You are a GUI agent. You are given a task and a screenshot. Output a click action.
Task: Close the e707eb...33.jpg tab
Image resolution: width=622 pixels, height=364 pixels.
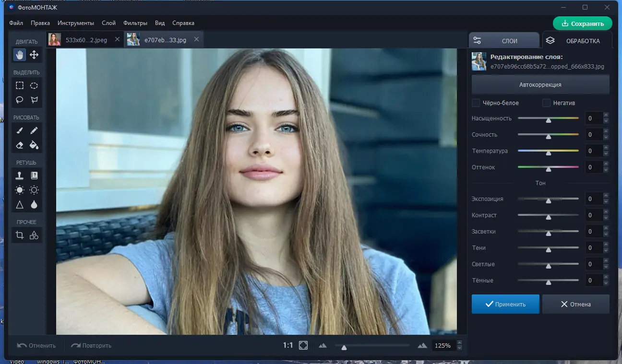[x=196, y=39]
